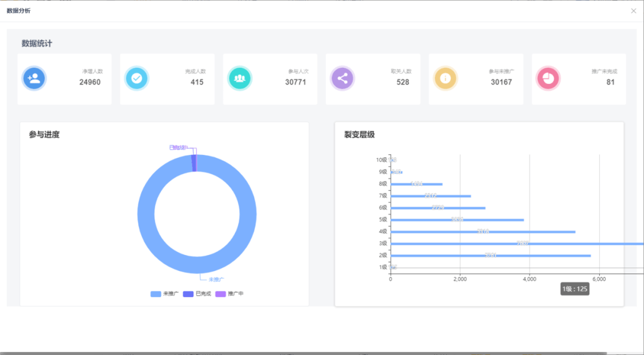
Task: Click the 8级 bar in the chart
Action: click(x=416, y=184)
